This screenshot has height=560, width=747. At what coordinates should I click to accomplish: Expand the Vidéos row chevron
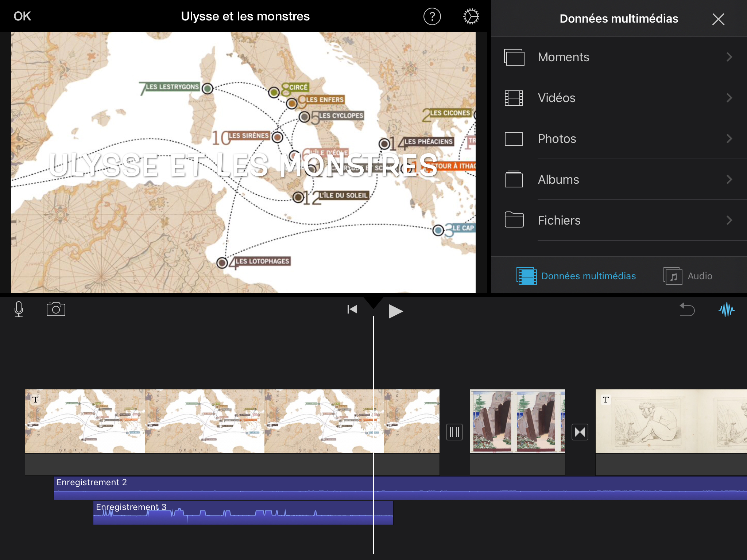[x=729, y=98]
